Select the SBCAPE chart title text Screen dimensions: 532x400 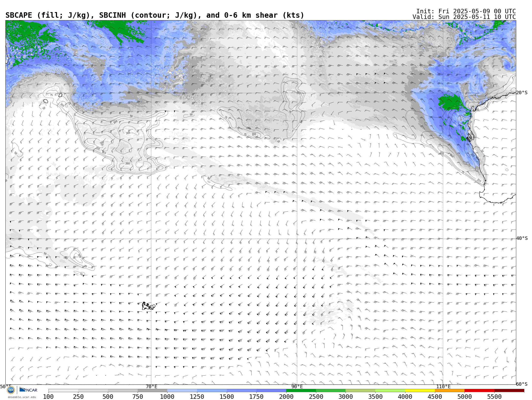155,15
